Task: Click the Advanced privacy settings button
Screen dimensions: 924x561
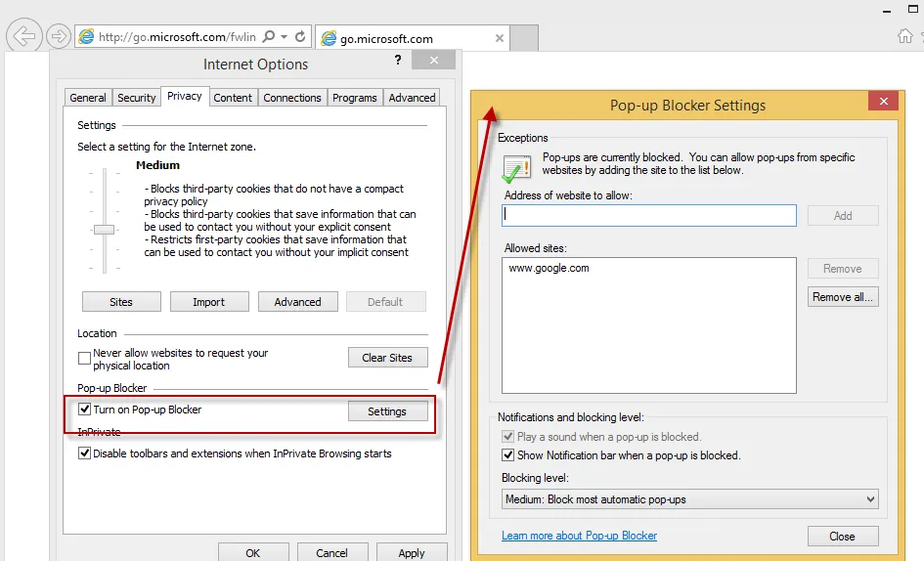Action: [297, 302]
